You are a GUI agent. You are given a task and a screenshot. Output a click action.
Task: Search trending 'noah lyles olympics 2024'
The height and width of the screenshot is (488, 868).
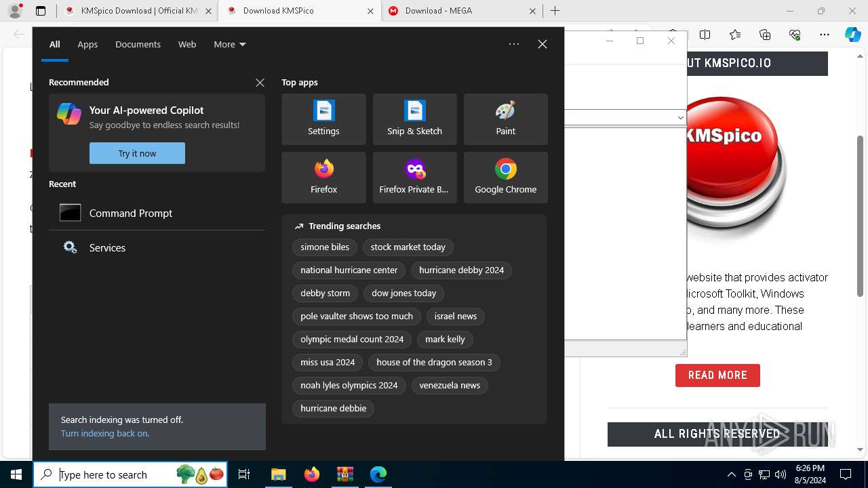click(349, 386)
